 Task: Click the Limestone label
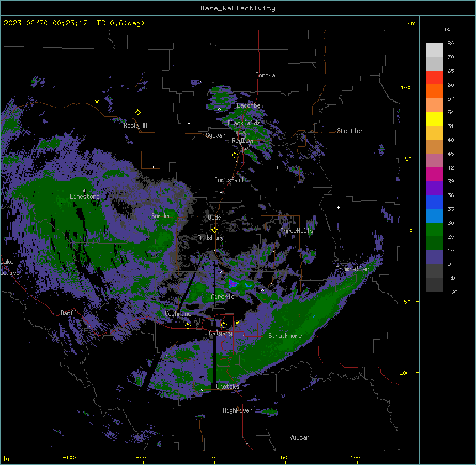pos(84,197)
